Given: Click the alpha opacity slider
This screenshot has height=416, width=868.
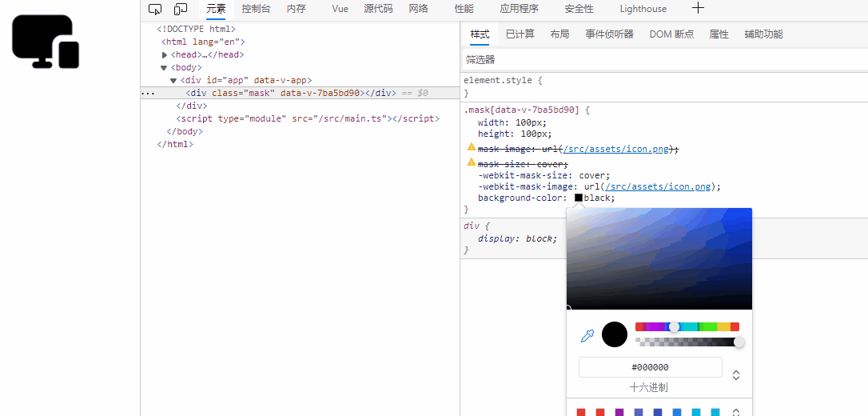Looking at the screenshot, I should (x=687, y=342).
